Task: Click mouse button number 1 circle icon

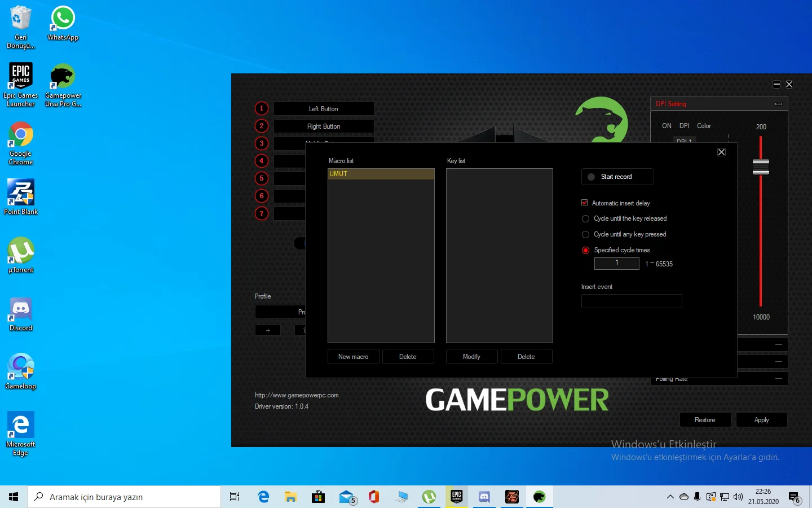Action: (x=262, y=108)
